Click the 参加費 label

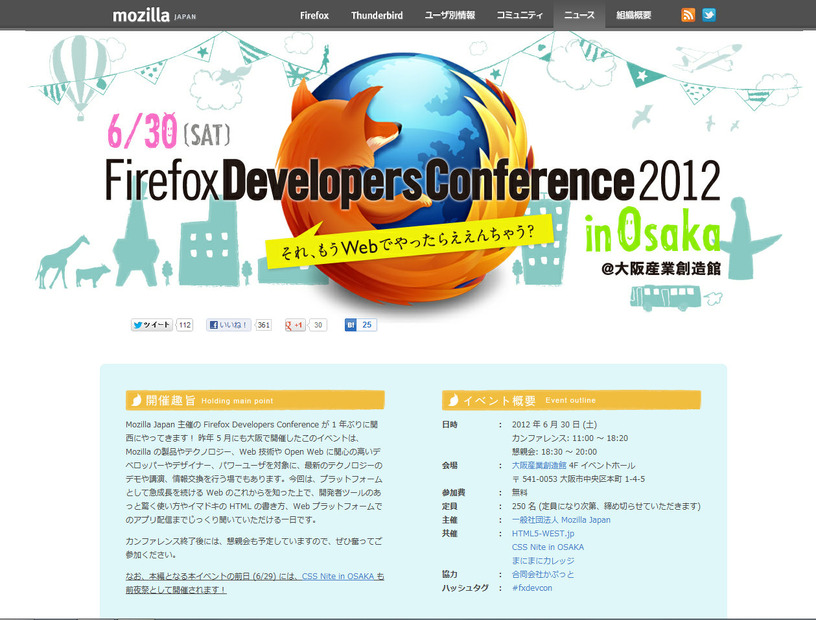454,492
